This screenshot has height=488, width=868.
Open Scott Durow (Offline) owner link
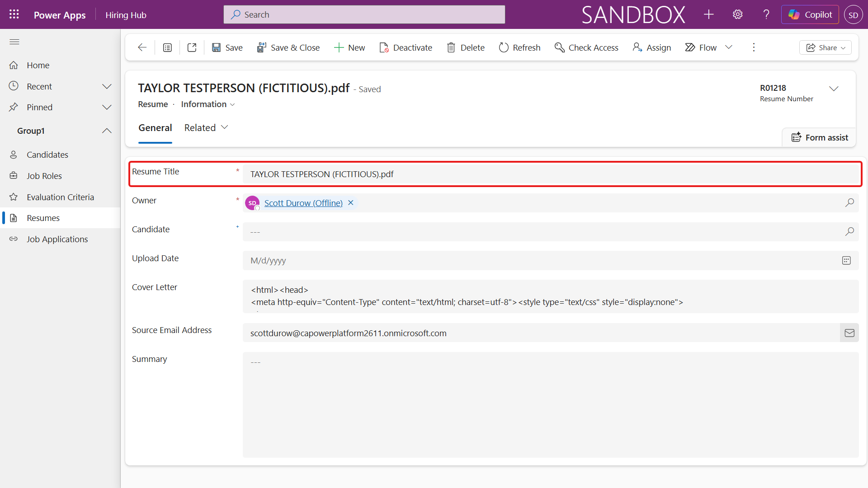[303, 203]
